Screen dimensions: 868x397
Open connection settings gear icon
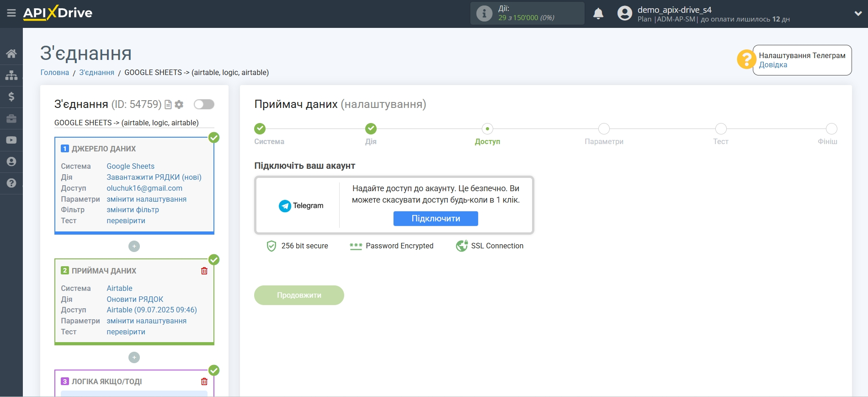click(x=179, y=105)
